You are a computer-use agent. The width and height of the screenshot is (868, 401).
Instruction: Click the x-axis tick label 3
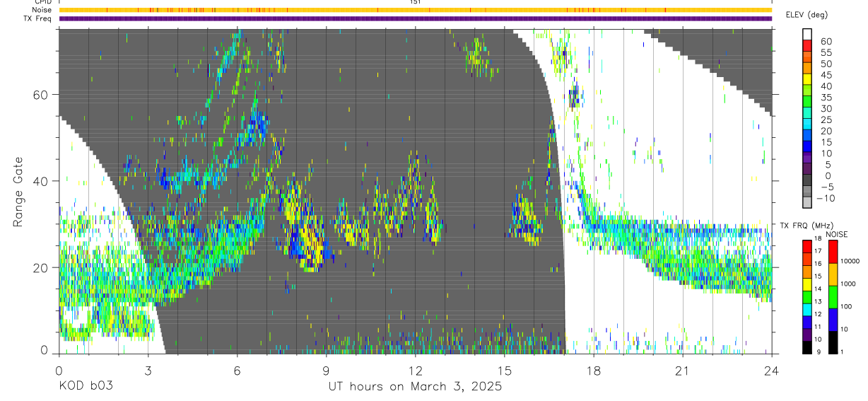[148, 370]
